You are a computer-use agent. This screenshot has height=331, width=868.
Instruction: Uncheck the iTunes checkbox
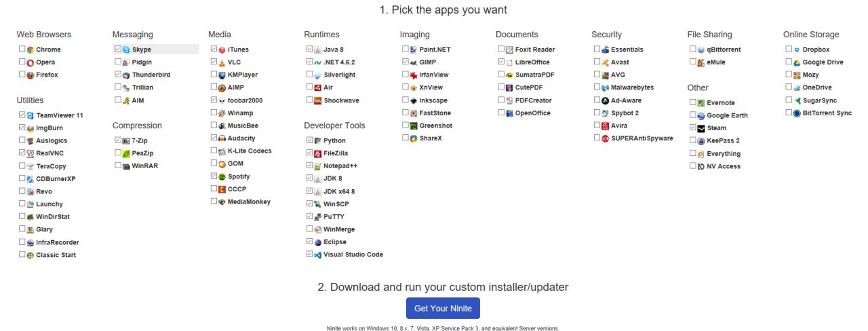click(x=214, y=50)
